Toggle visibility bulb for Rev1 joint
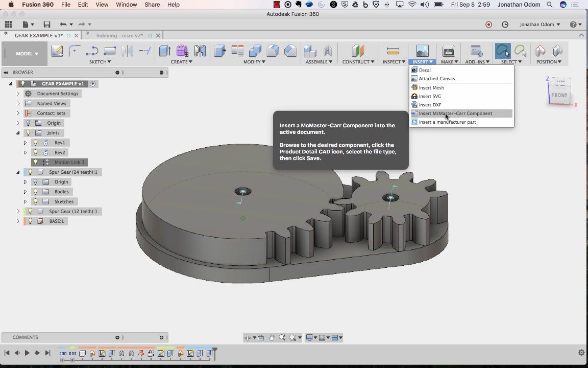The width and height of the screenshot is (588, 368). click(36, 143)
